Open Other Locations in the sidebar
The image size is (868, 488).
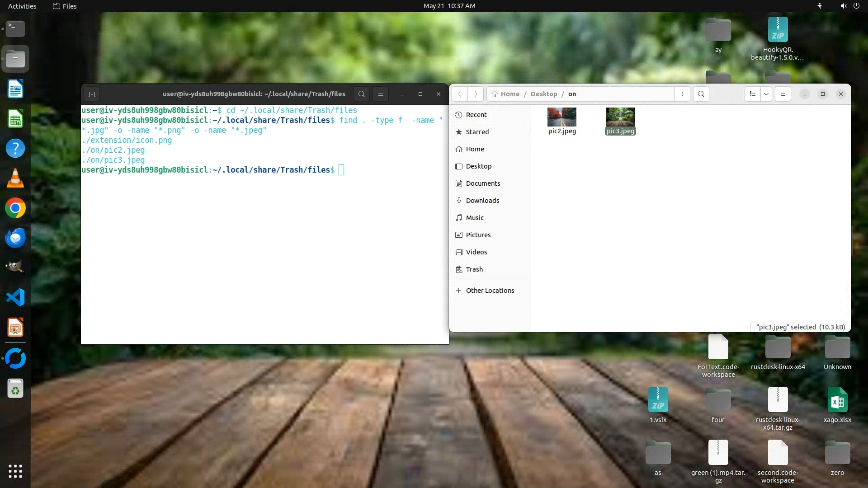[x=490, y=291]
